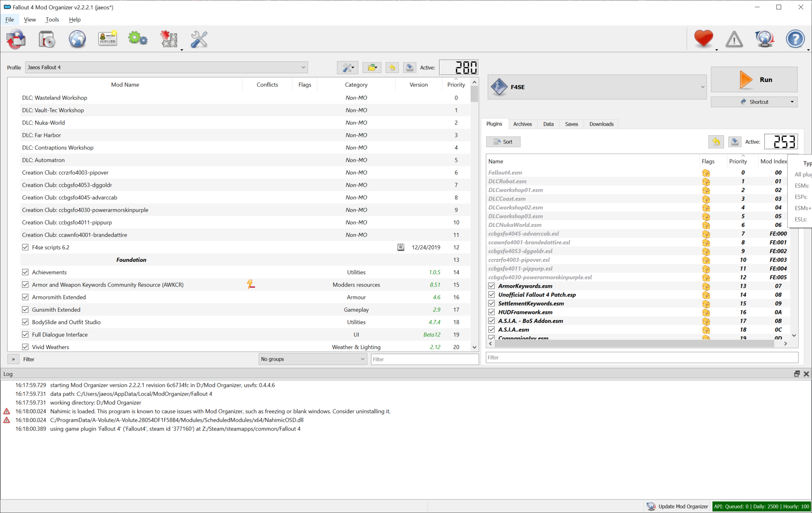Click restore backup arrow above the mod list
The image size is (812, 513).
coord(392,68)
